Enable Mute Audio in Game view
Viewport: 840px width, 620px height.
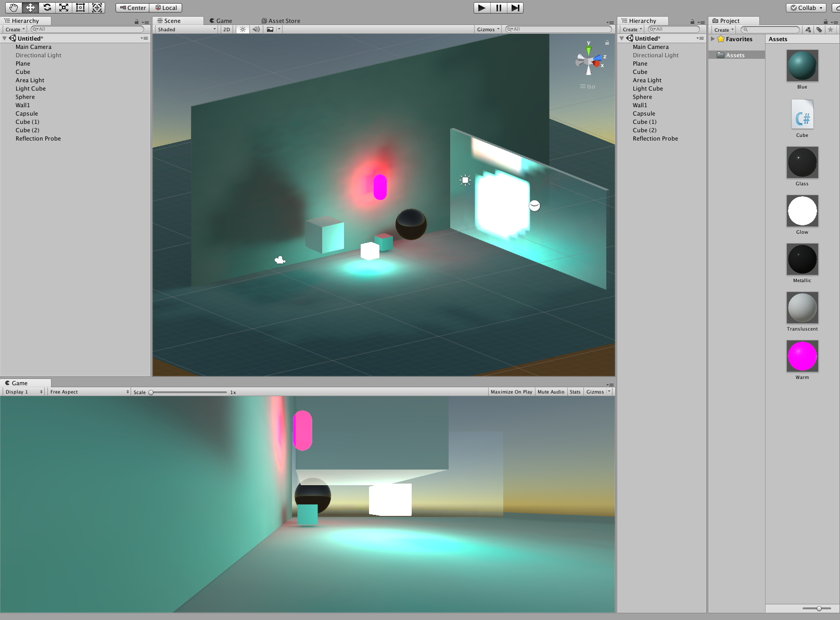(x=551, y=391)
